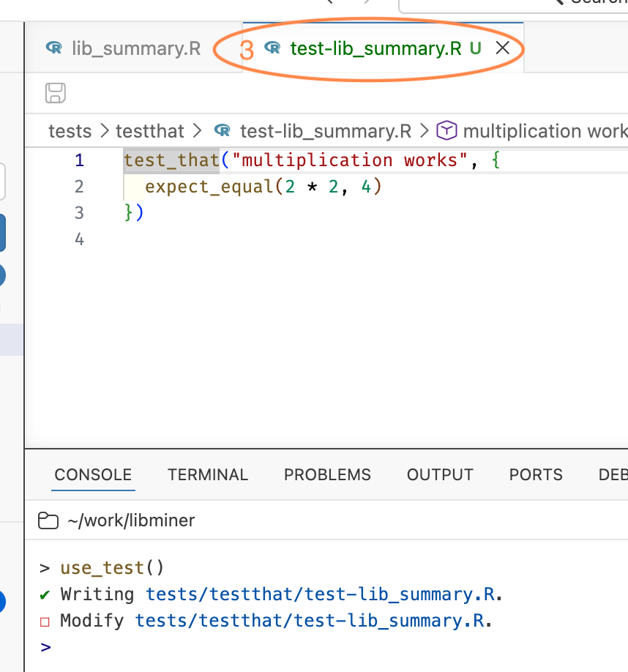Select the CONSOLE panel tab
This screenshot has height=672, width=628.
(x=93, y=475)
